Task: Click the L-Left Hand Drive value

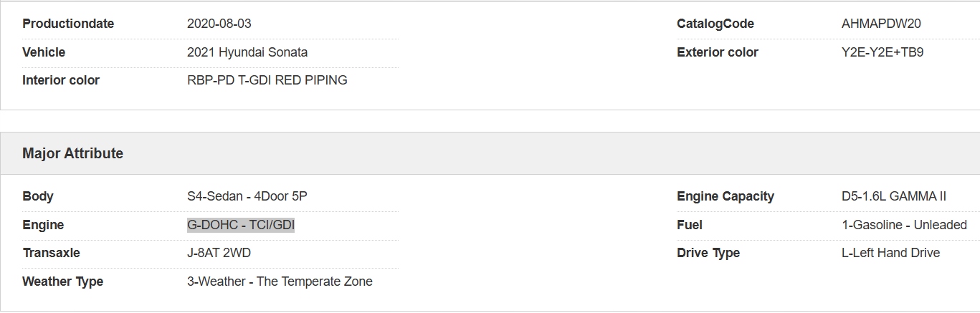Action: click(890, 253)
